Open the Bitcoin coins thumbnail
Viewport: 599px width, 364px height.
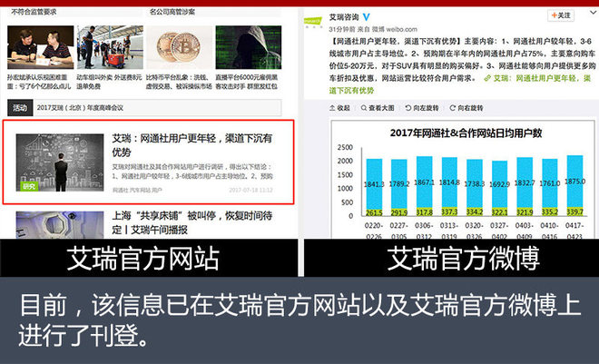tap(179, 47)
